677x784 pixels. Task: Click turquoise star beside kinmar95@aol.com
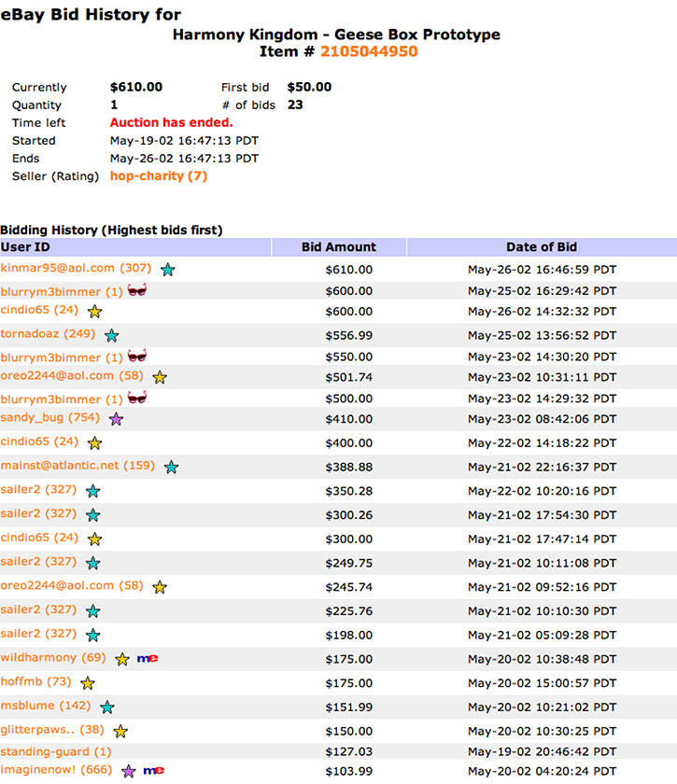[x=168, y=270]
